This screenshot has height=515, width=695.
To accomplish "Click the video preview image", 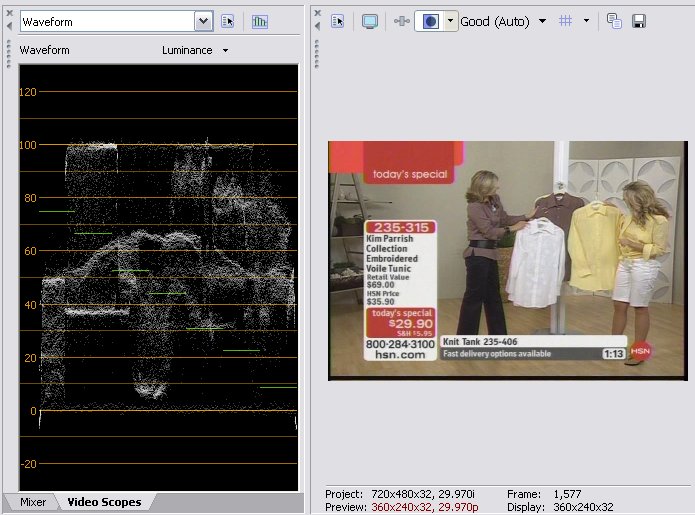I will pos(508,261).
